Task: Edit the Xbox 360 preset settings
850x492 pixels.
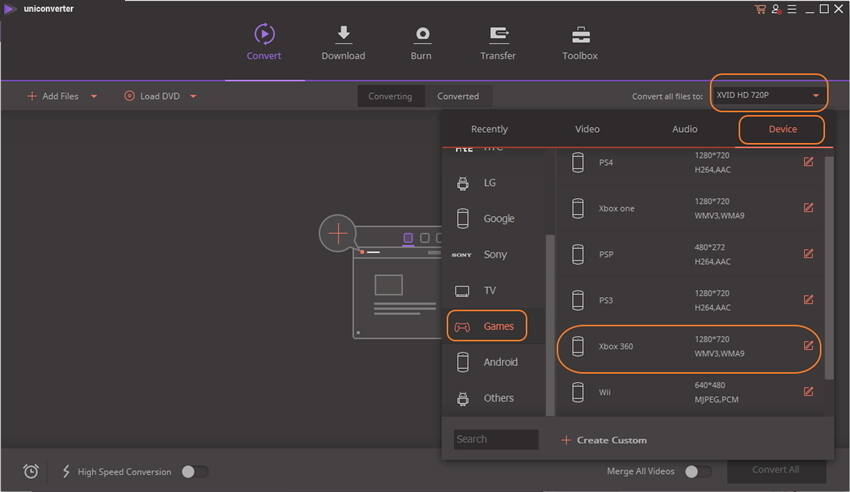Action: point(808,346)
